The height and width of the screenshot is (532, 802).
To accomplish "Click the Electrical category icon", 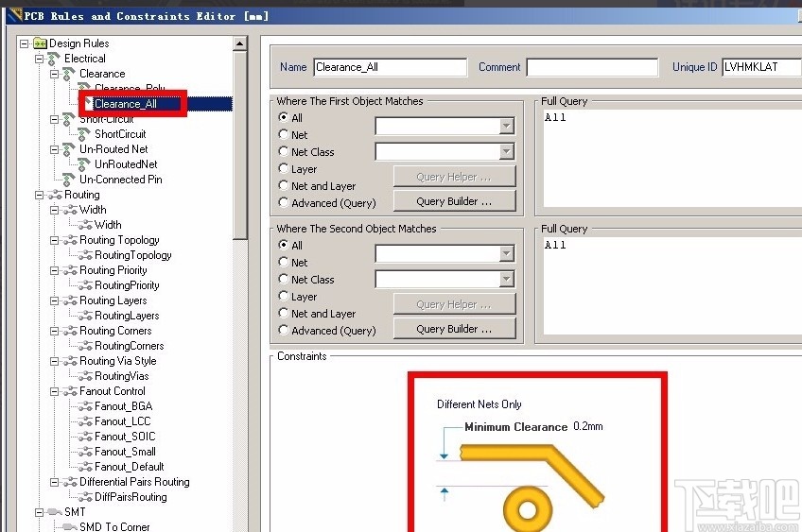I will (x=54, y=59).
